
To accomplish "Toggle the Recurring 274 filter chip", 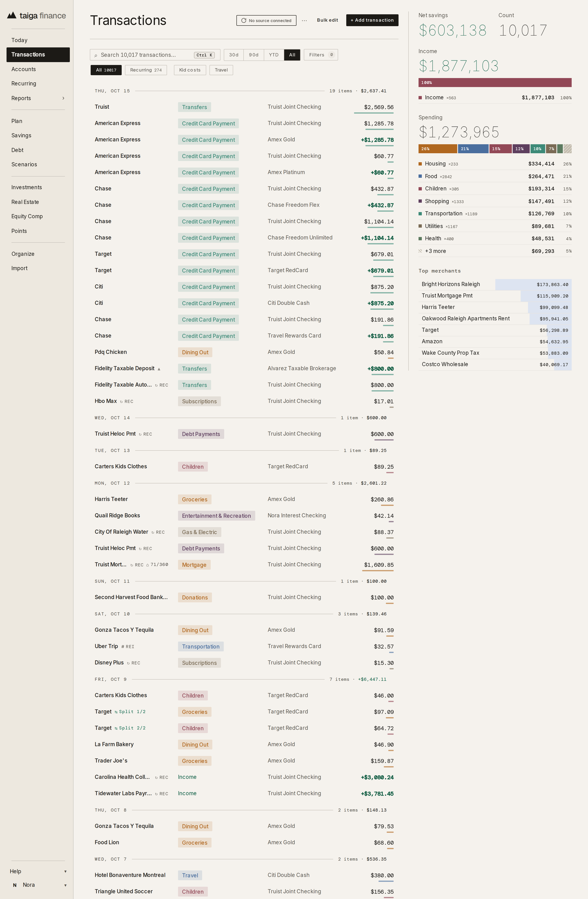I will point(146,70).
